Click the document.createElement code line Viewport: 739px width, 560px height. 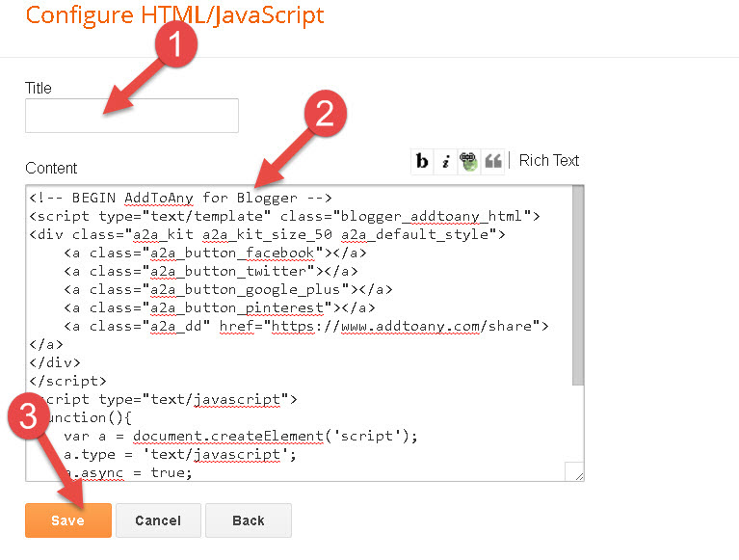coord(241,436)
